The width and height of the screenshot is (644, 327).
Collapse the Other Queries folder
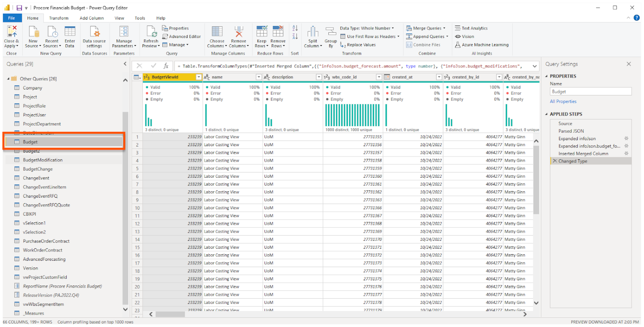point(8,79)
